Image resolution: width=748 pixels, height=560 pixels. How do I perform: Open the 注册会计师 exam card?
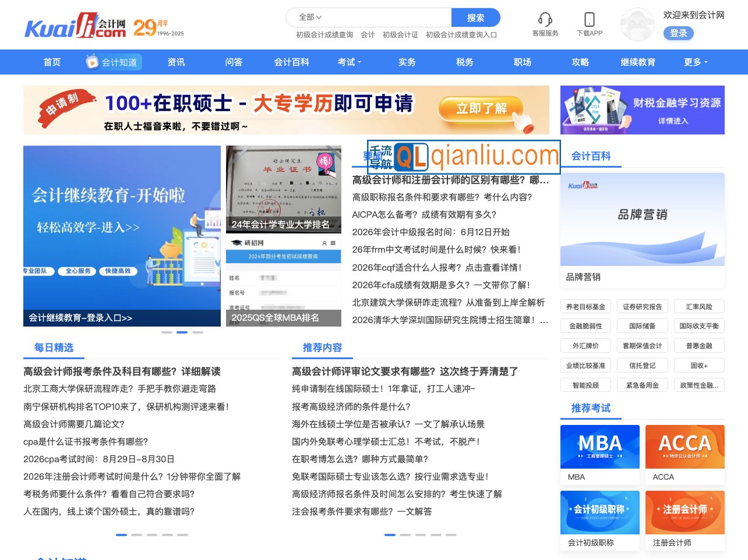click(x=685, y=512)
